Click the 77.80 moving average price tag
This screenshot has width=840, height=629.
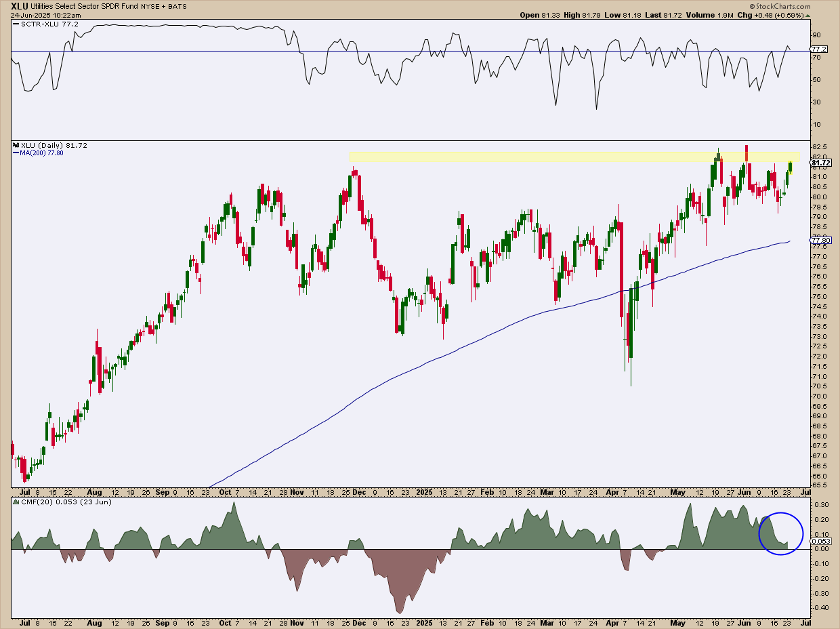tap(820, 241)
